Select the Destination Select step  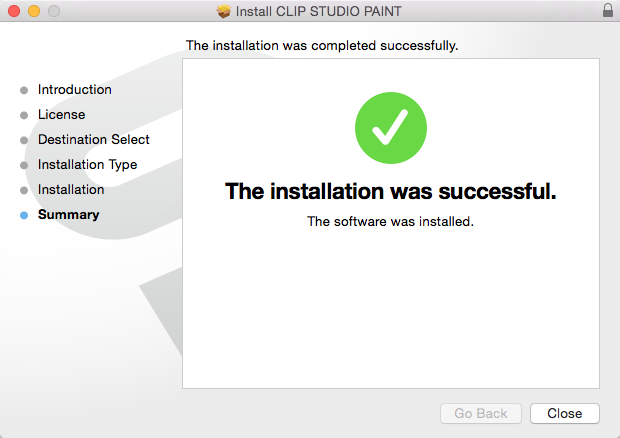coord(94,140)
